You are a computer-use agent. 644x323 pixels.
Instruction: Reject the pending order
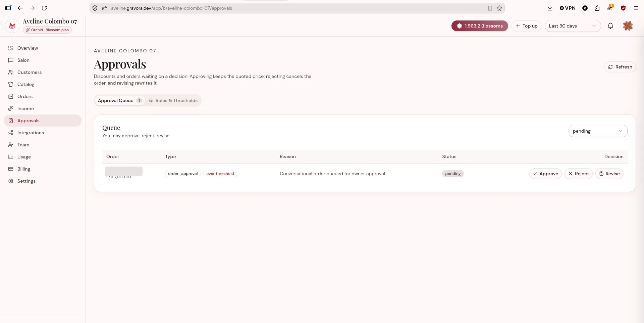(579, 174)
